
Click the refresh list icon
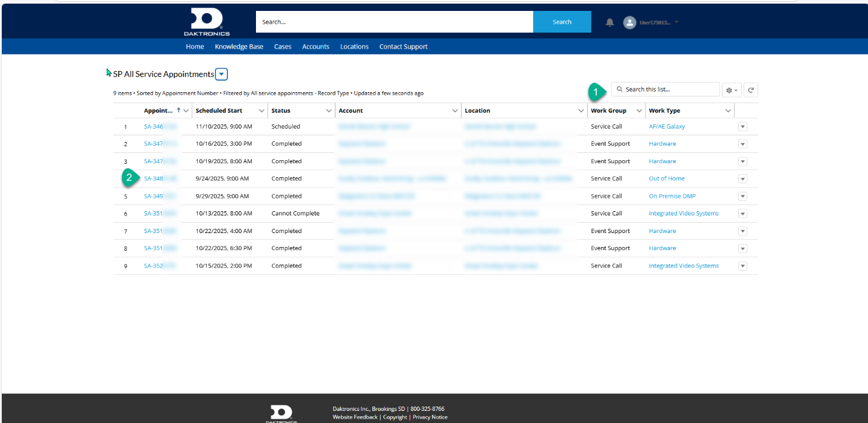750,90
